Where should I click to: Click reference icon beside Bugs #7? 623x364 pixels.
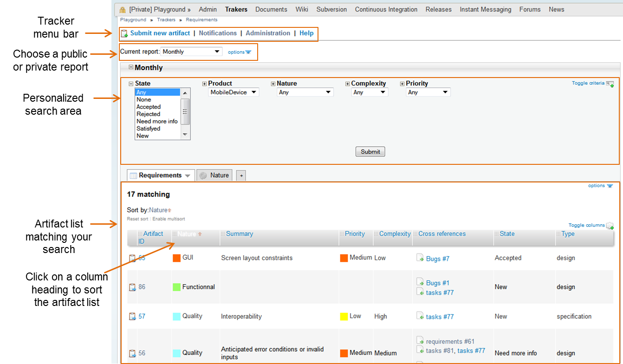pos(420,258)
